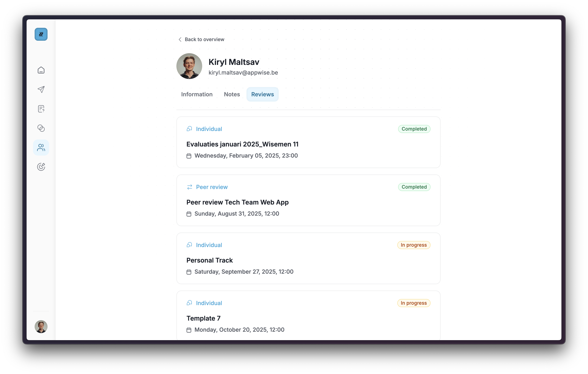This screenshot has width=588, height=374.
Task: Switch to the Notes tab
Action: coord(232,94)
